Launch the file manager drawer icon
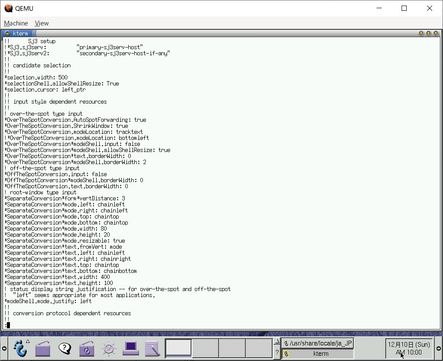 point(43,349)
